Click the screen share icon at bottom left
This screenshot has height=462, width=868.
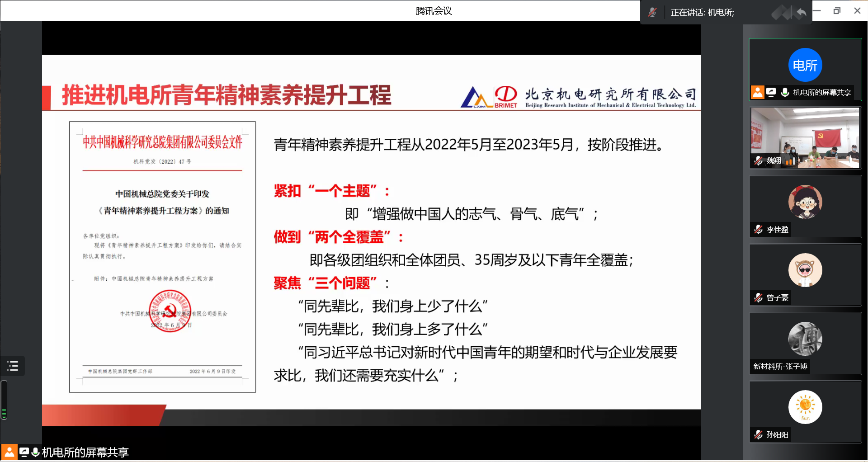[x=24, y=452]
